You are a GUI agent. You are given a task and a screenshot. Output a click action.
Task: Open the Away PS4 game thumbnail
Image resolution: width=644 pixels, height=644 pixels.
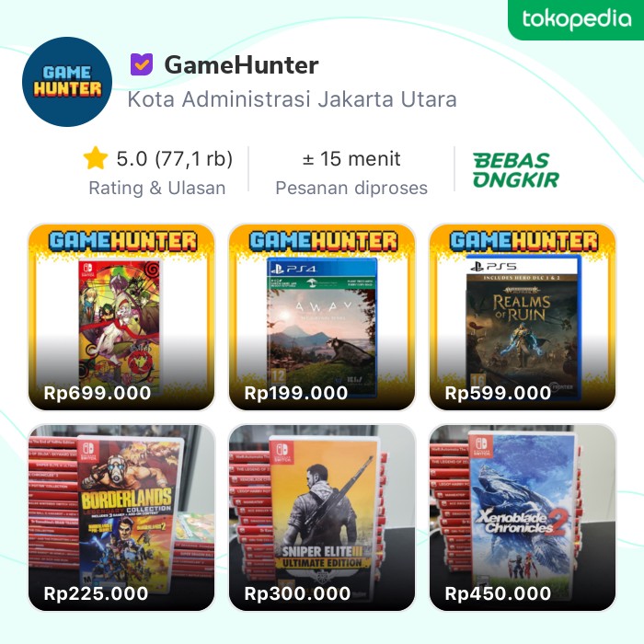(x=322, y=316)
